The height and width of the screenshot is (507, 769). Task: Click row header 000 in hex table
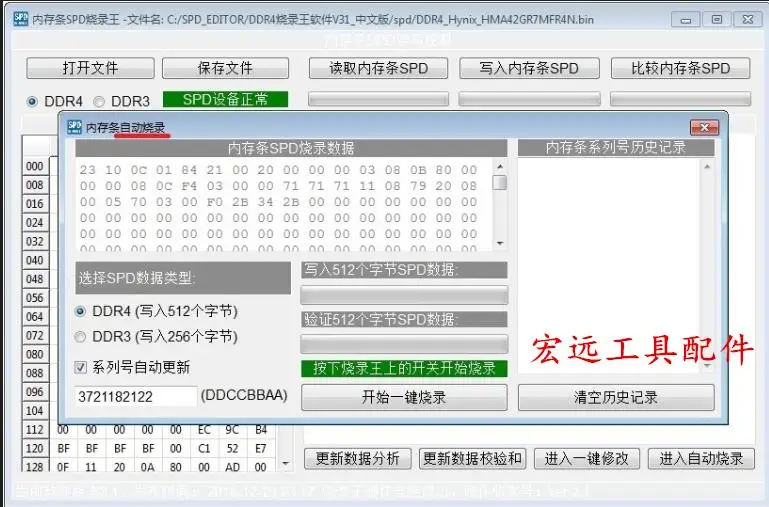coord(35,166)
